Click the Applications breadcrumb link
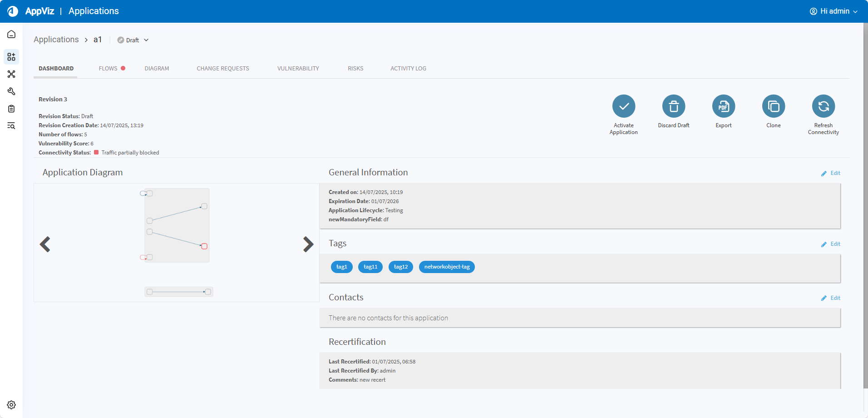The height and width of the screenshot is (418, 868). pos(56,40)
